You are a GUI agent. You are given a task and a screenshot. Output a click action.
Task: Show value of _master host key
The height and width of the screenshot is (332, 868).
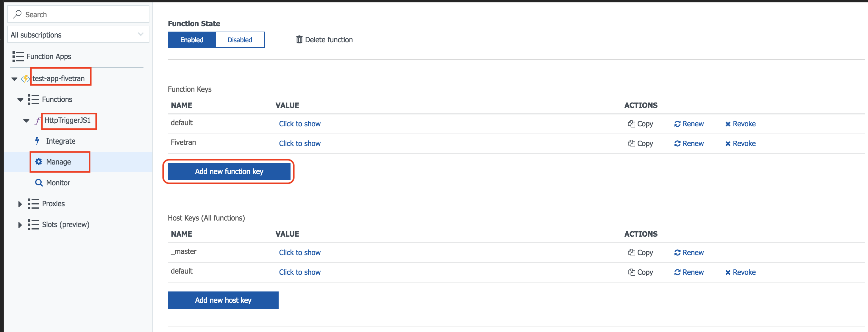click(x=299, y=252)
